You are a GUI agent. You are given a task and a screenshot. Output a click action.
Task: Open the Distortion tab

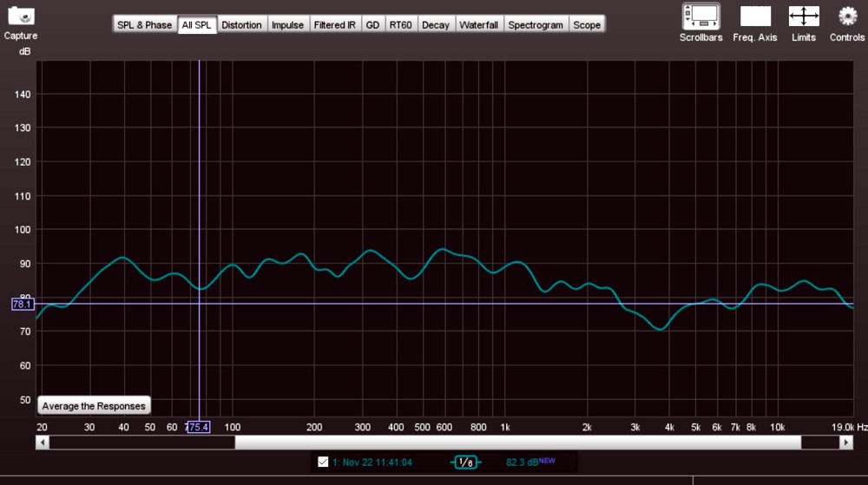tap(241, 25)
